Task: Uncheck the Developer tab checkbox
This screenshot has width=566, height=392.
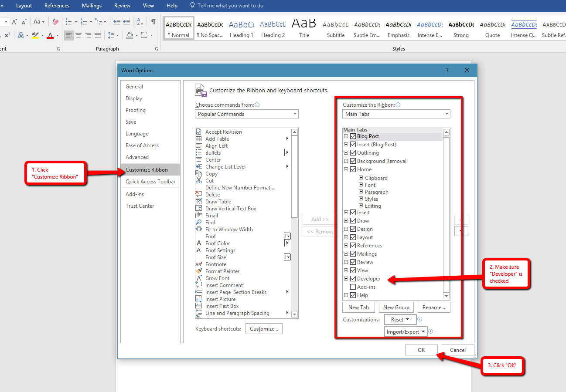Action: click(353, 278)
